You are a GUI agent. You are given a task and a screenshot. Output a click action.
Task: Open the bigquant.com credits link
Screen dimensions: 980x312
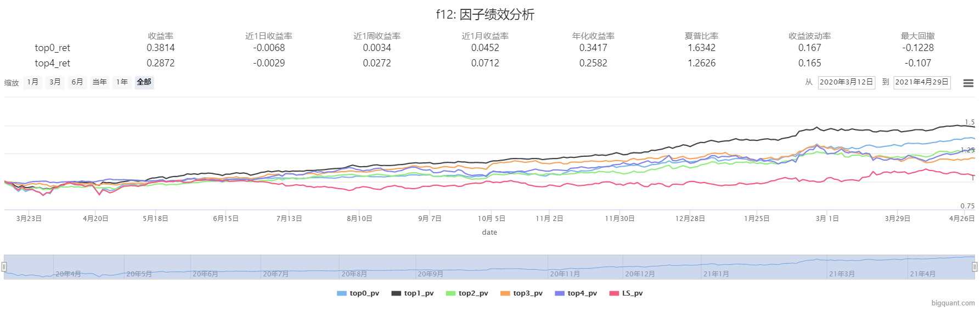tap(953, 303)
